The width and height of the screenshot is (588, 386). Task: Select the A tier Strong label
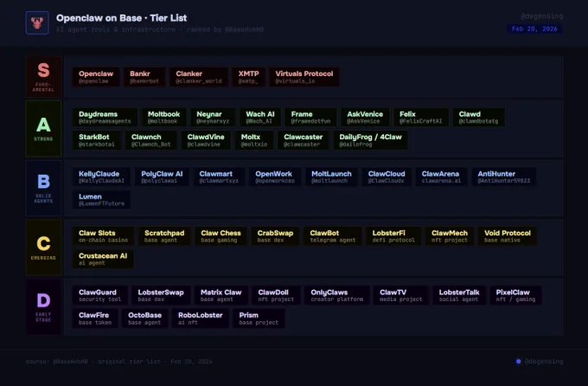43,128
